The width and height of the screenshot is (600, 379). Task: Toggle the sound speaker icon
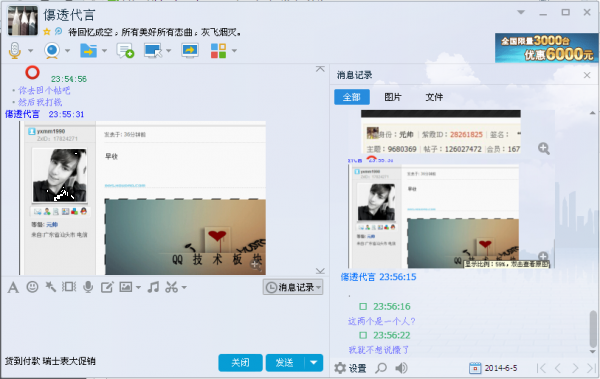(x=401, y=368)
